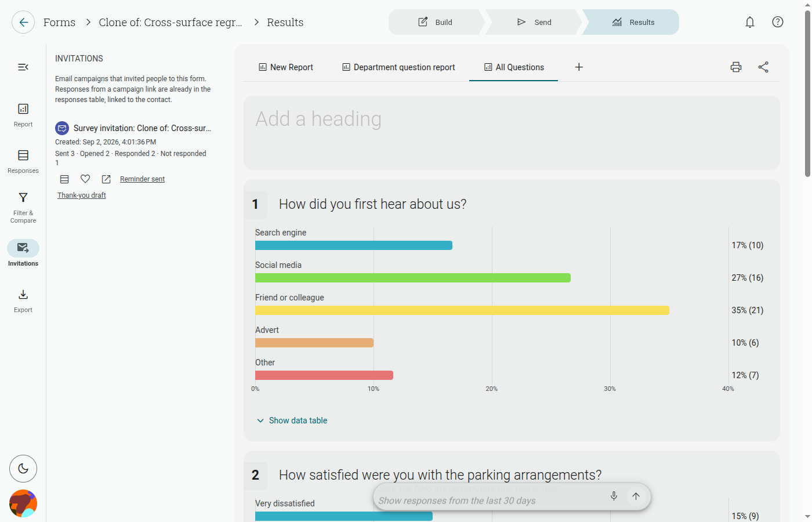The width and height of the screenshot is (812, 522).
Task: Click the Show responses query input
Action: pyautogui.click(x=490, y=501)
